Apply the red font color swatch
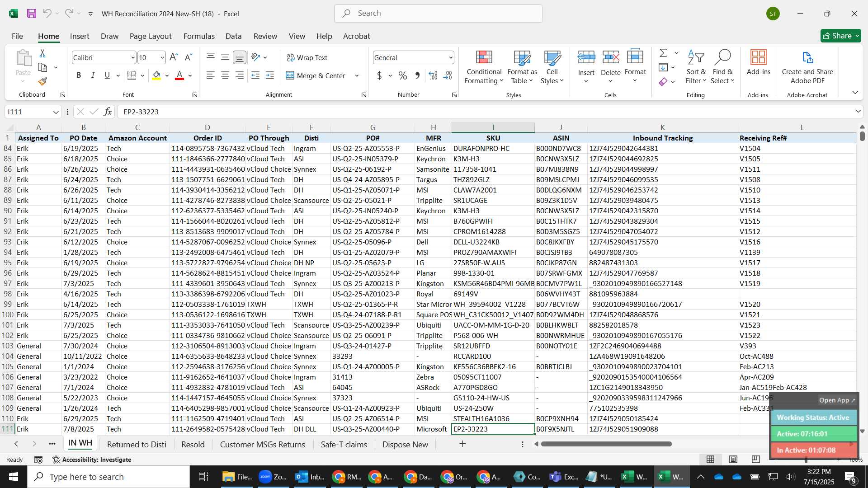 pyautogui.click(x=179, y=75)
